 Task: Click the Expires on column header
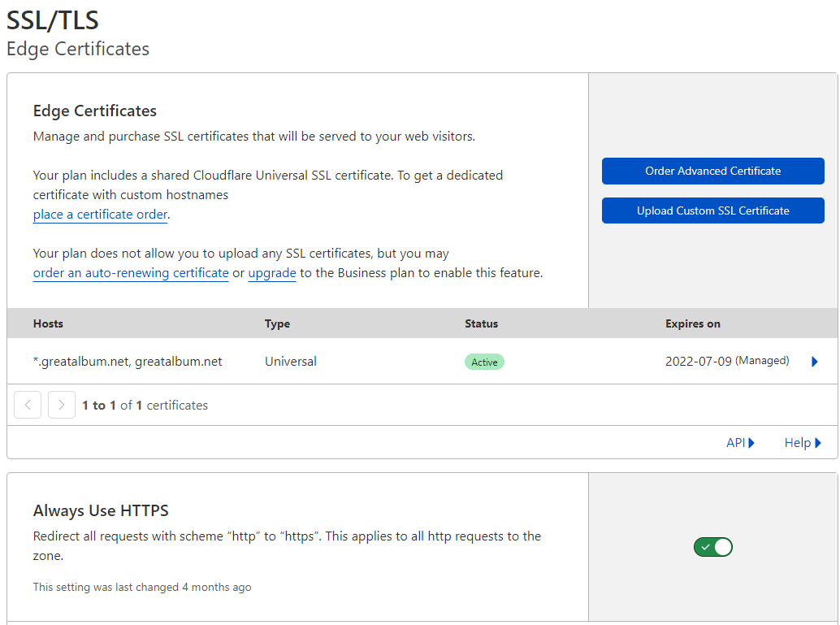click(x=692, y=323)
